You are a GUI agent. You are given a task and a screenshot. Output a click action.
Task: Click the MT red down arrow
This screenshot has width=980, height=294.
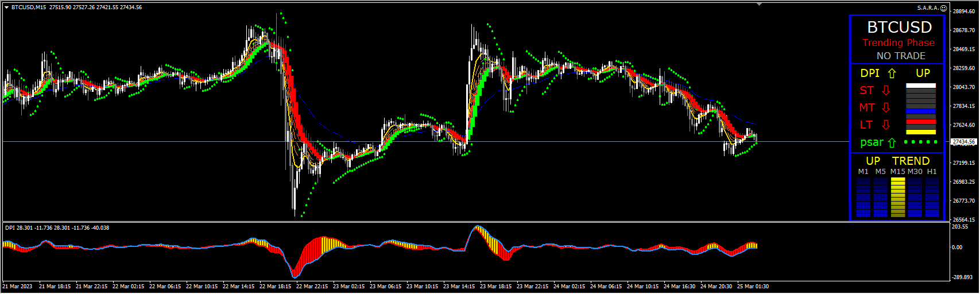click(886, 108)
